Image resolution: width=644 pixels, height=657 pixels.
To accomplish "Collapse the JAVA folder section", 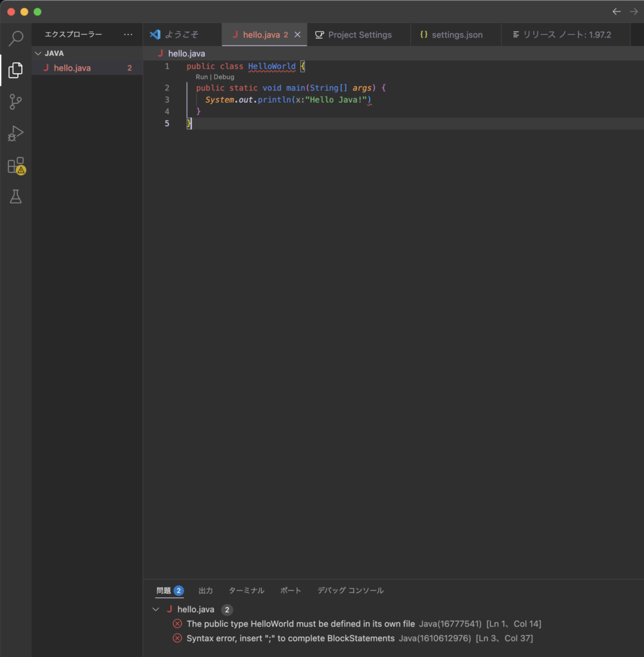I will 38,54.
